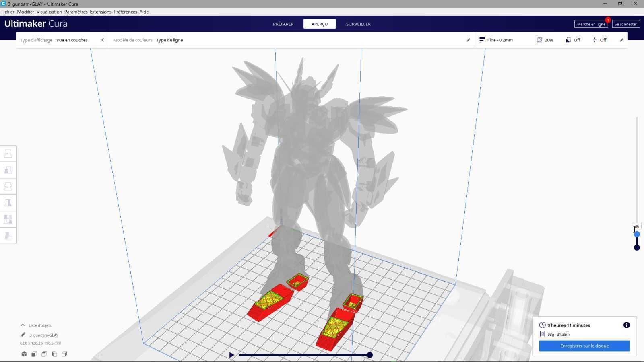The height and width of the screenshot is (362, 644).
Task: Click the simulation path slider handle
Action: click(x=369, y=355)
